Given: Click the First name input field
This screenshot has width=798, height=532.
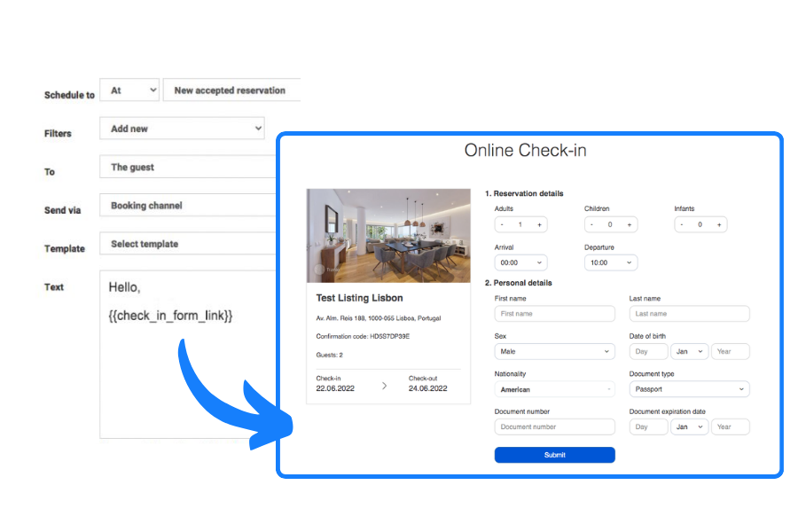Looking at the screenshot, I should coord(554,313).
